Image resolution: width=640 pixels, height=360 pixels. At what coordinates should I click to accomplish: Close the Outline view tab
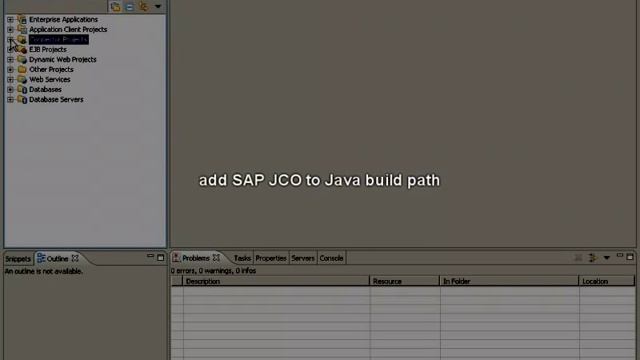tap(75, 258)
